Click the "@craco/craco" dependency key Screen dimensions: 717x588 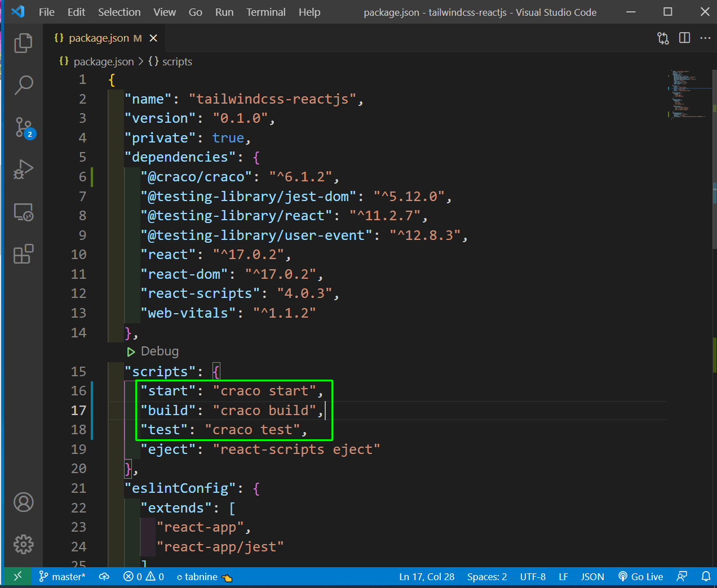(196, 177)
